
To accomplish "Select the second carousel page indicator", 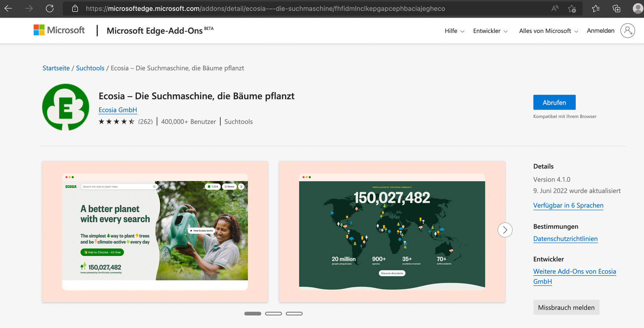I will tap(273, 314).
